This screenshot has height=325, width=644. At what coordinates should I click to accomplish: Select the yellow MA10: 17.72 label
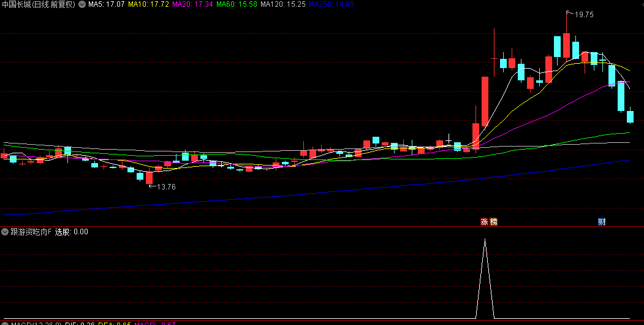148,4
